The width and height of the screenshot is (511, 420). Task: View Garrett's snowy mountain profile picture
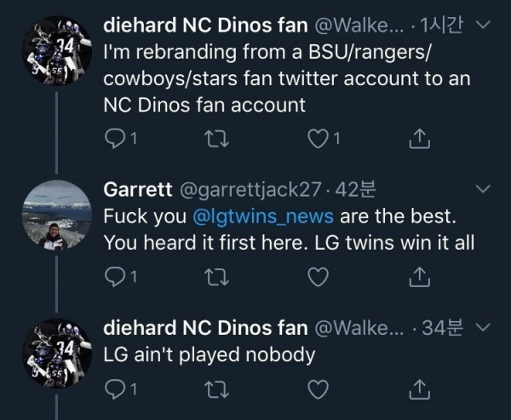57,215
